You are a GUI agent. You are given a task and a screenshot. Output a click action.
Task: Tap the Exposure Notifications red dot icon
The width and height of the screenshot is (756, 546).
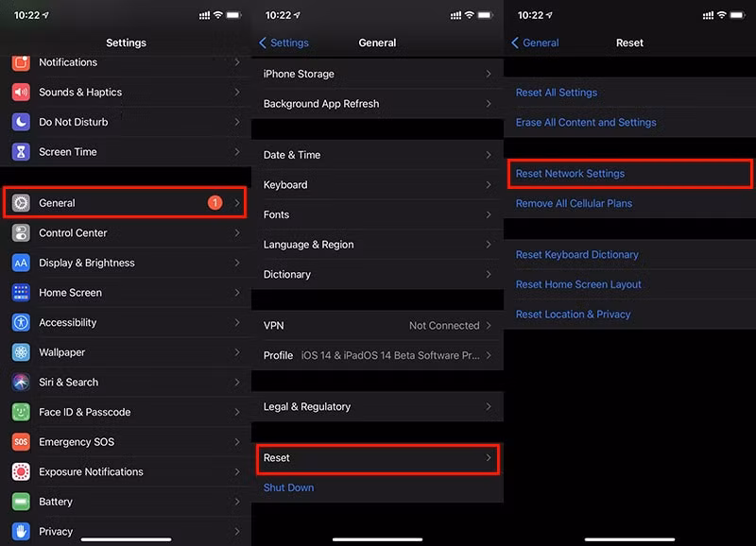coord(21,471)
